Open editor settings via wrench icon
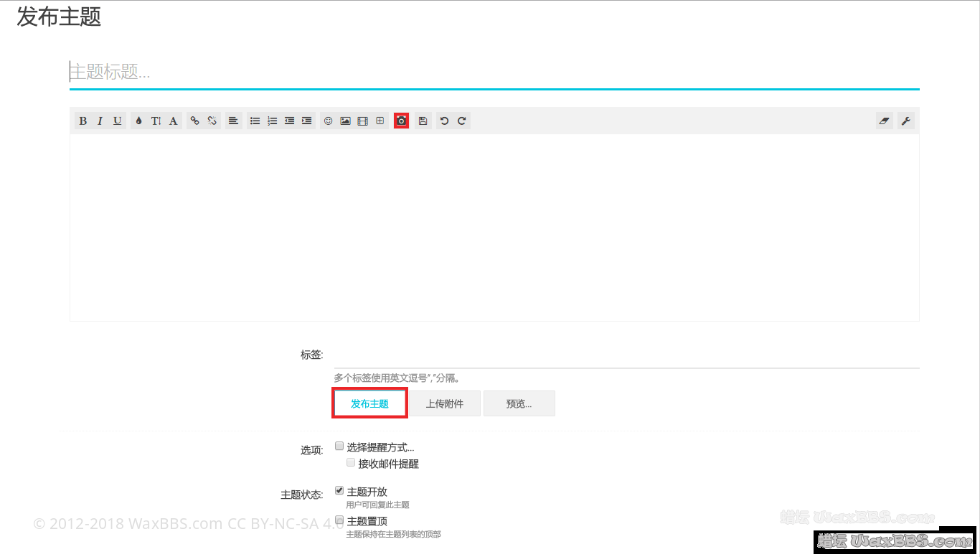The image size is (980, 557). tap(906, 121)
